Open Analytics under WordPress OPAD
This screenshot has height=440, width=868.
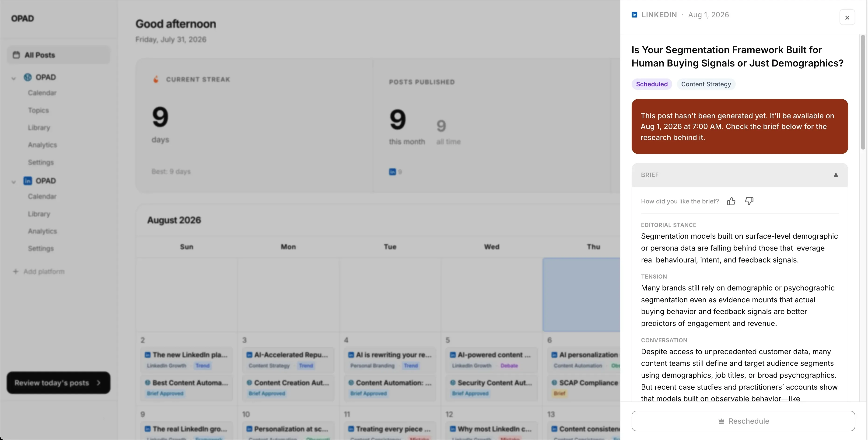coord(42,145)
